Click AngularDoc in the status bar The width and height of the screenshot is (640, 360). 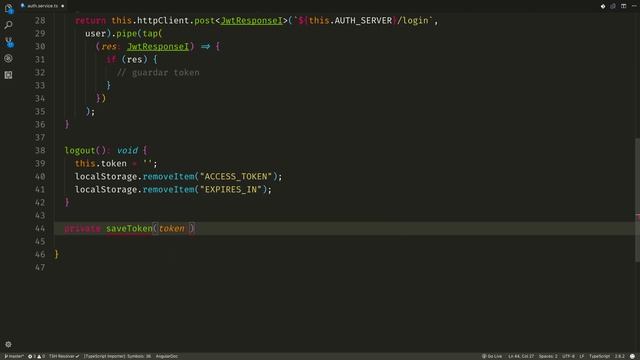(167, 356)
